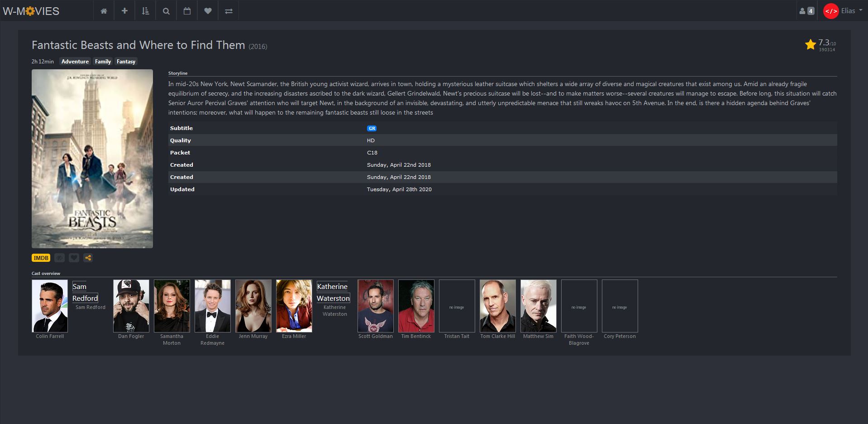Open Colin Farrell's cast photo
The height and width of the screenshot is (424, 868).
click(50, 306)
